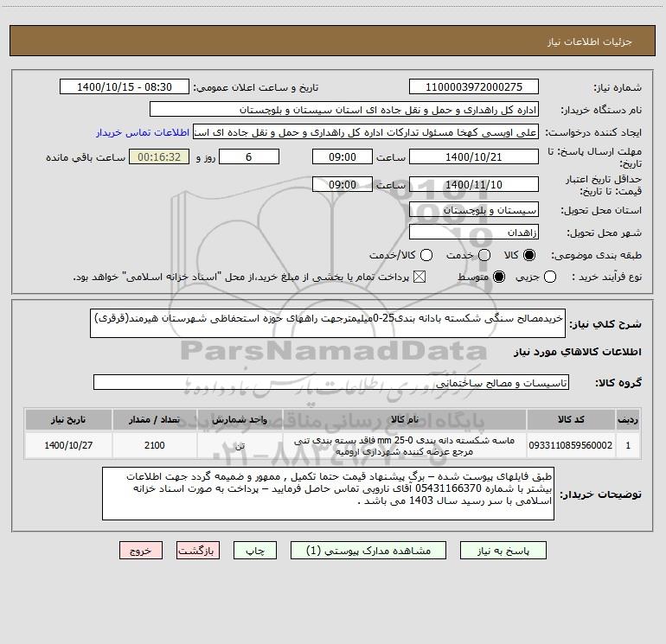This screenshot has height=644, width=666.
Task: Click the need date cell 1400/10/27
Action: coord(68,445)
